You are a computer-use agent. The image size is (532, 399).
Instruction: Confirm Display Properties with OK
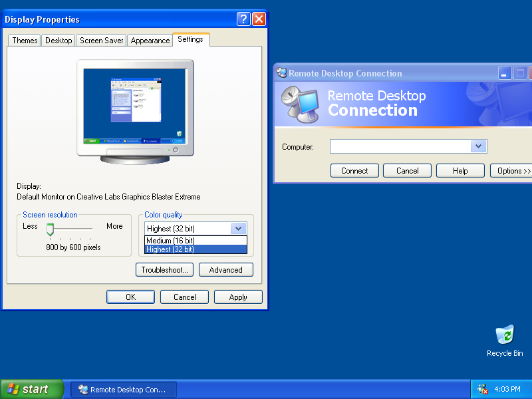coord(130,297)
